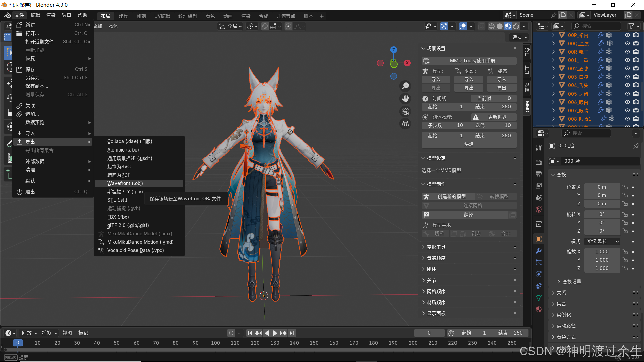Toggle camera view icon in viewport
This screenshot has height=362, width=644.
click(406, 111)
